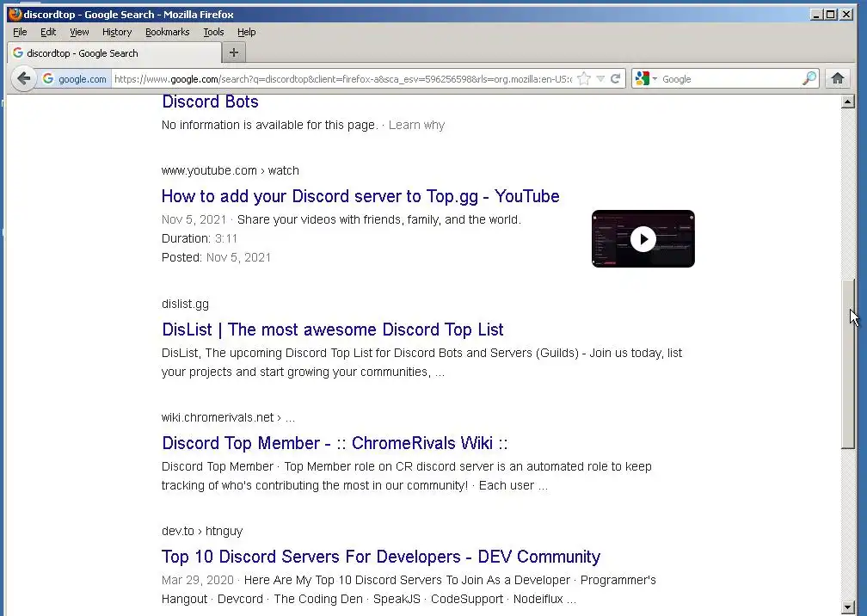The image size is (867, 616).
Task: Click the Google search box in toolbar
Action: [x=730, y=79]
